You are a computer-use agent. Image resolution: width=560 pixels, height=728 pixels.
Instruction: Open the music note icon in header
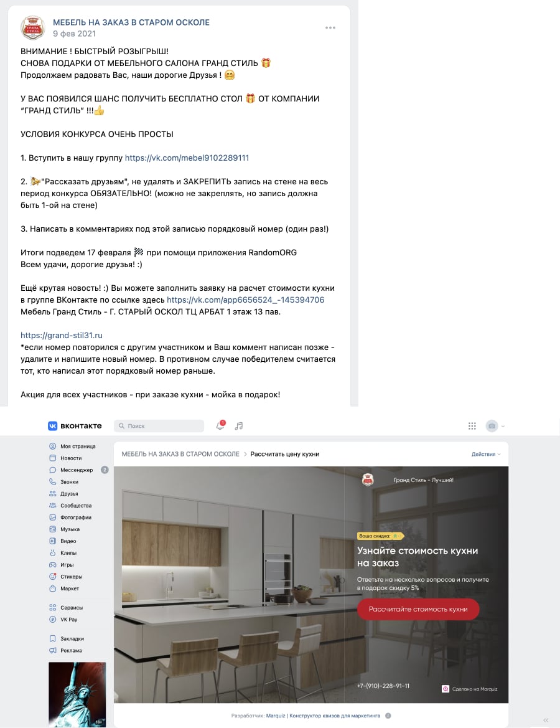(239, 426)
